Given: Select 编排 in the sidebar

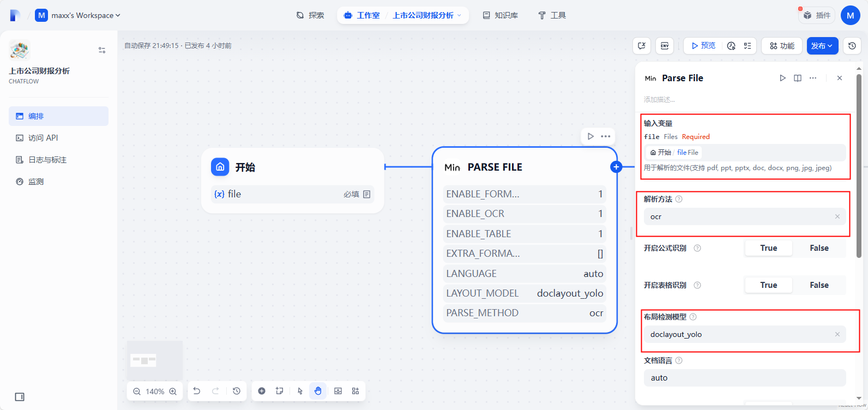Looking at the screenshot, I should (58, 116).
